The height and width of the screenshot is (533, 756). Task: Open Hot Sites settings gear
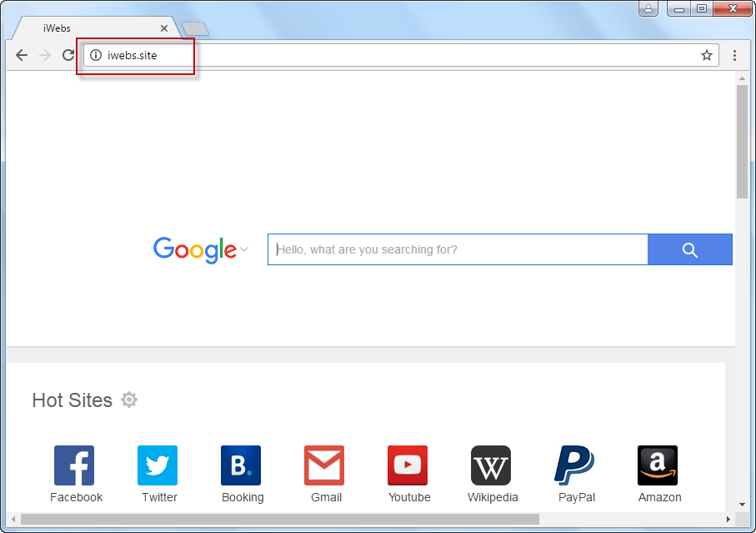[129, 400]
